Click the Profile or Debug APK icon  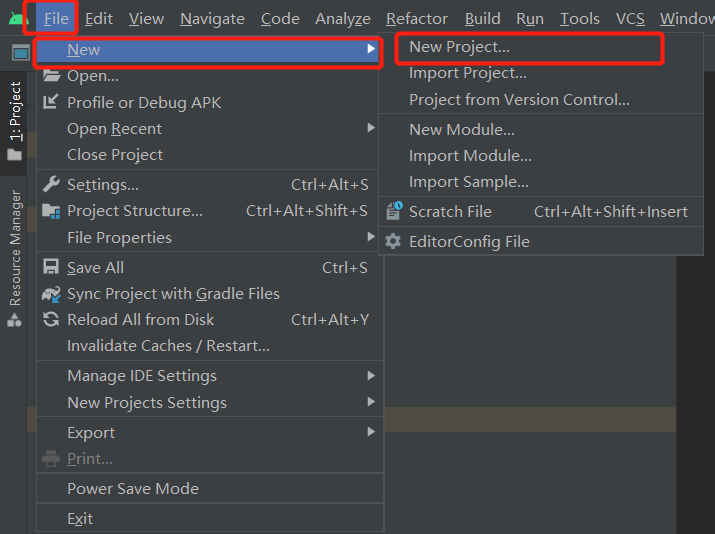[51, 102]
